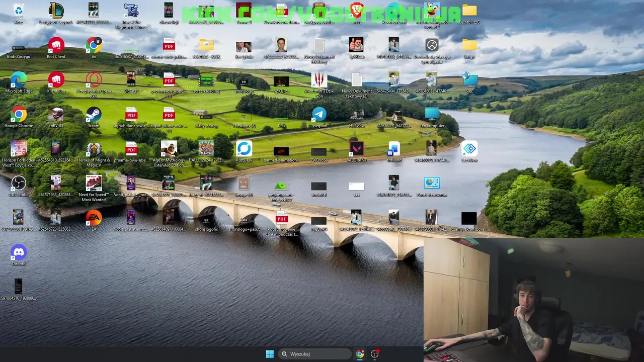Launch League of Legends from the desktop

point(56,14)
